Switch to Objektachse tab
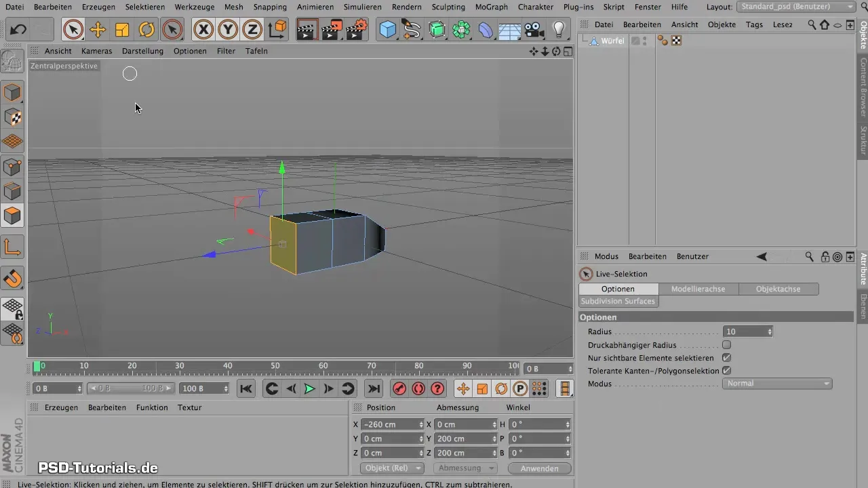 tap(778, 289)
